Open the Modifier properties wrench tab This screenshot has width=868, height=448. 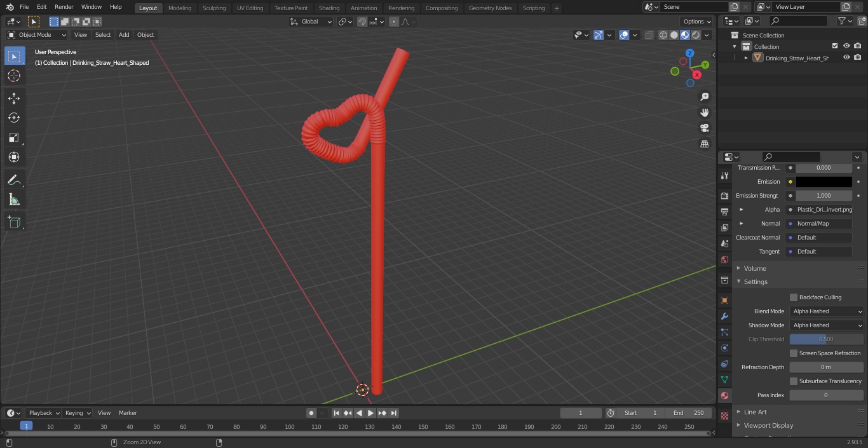coord(724,316)
